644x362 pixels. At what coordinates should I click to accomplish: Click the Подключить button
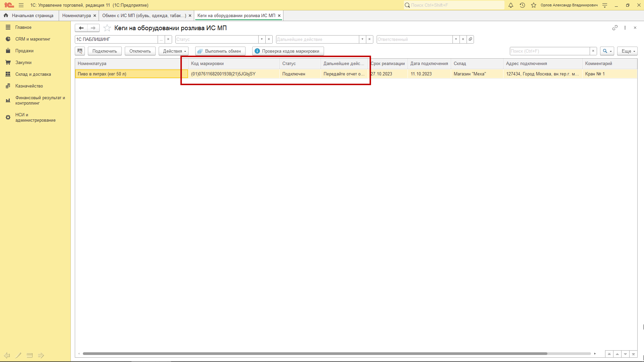click(105, 51)
